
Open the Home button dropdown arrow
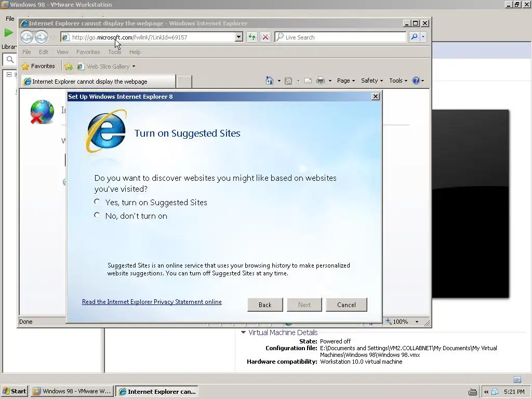(279, 81)
